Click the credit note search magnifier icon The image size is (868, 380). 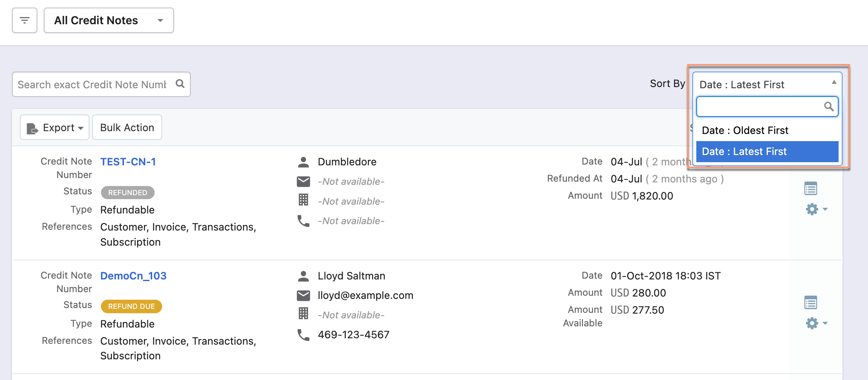[x=180, y=84]
